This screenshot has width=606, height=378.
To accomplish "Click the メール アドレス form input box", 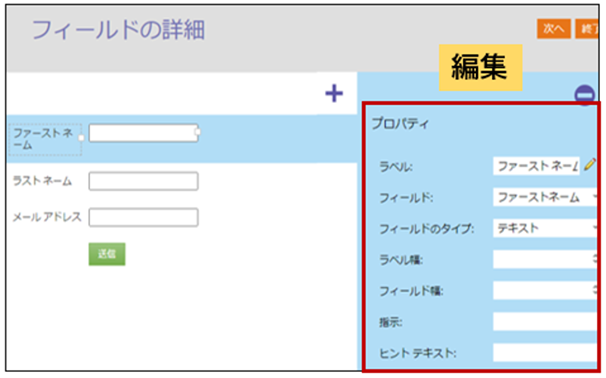I will pos(143,217).
